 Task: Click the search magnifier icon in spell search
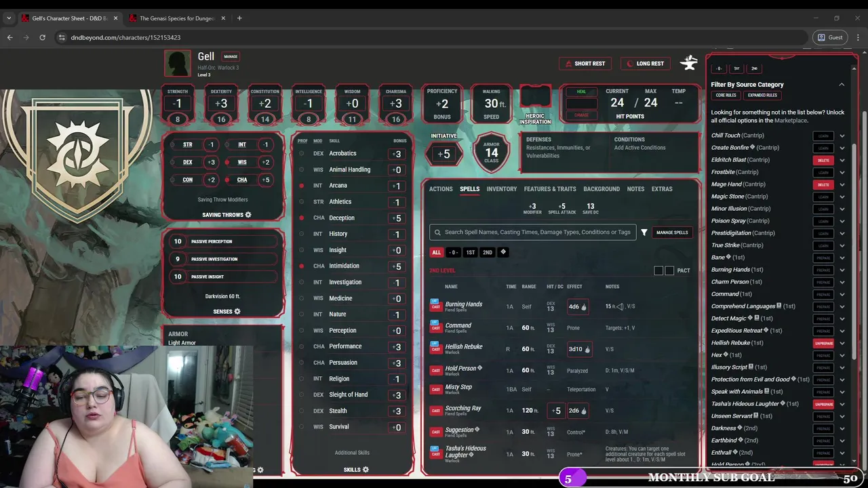point(437,232)
